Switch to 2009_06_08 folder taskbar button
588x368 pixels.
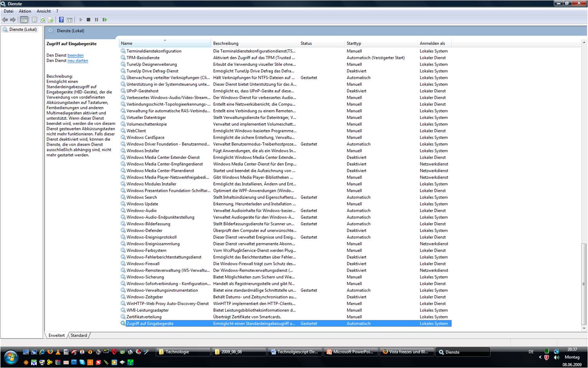point(239,352)
